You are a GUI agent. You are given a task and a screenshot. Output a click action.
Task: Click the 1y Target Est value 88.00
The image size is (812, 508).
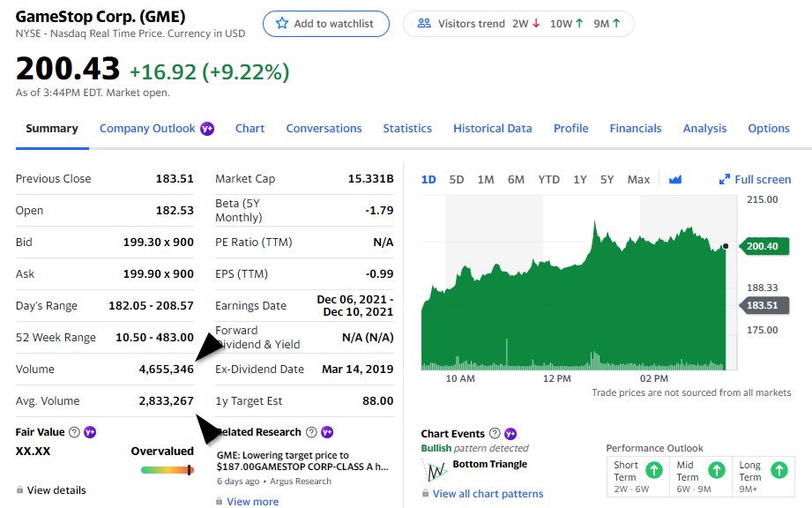coord(378,400)
